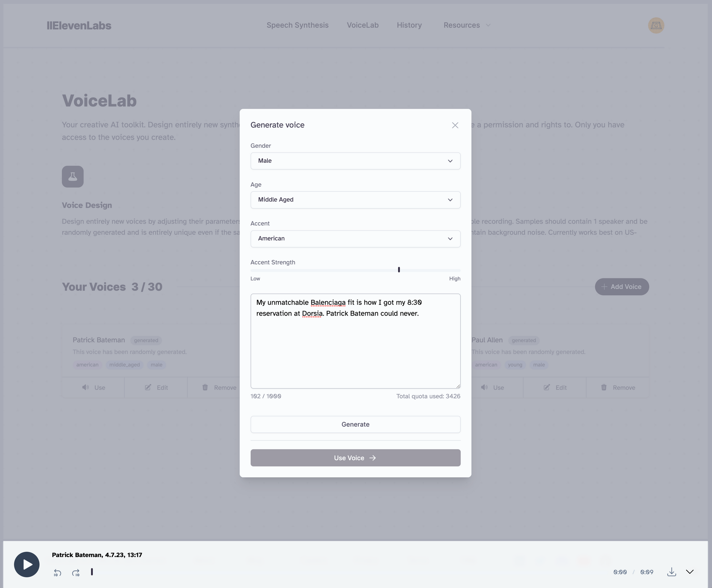Click the Generate button
712x588 pixels.
tap(355, 424)
